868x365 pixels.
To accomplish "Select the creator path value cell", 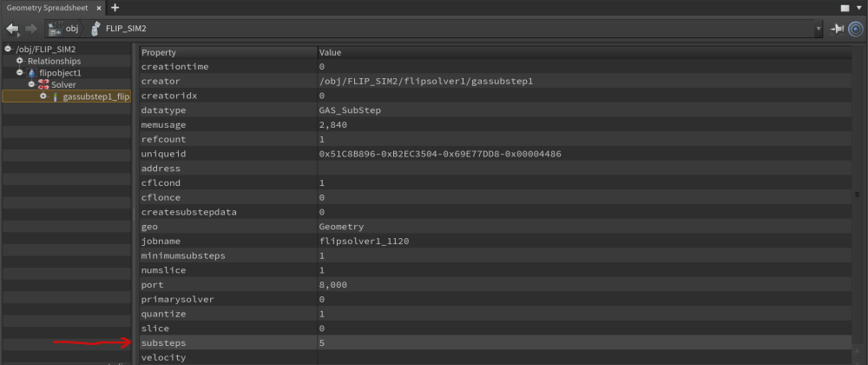I will (584, 81).
